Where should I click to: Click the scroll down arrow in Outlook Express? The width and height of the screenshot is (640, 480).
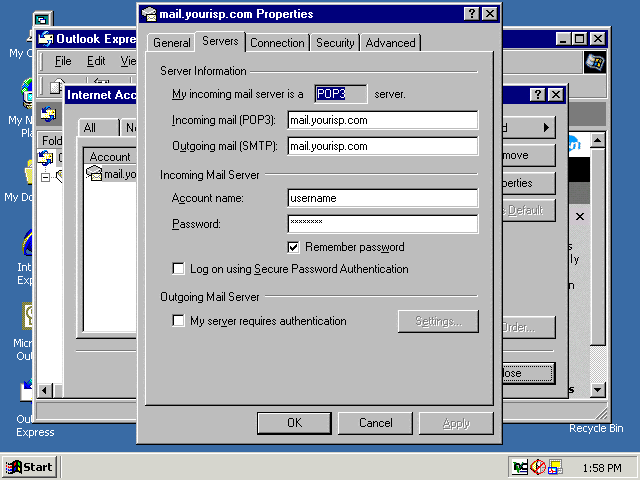click(598, 389)
